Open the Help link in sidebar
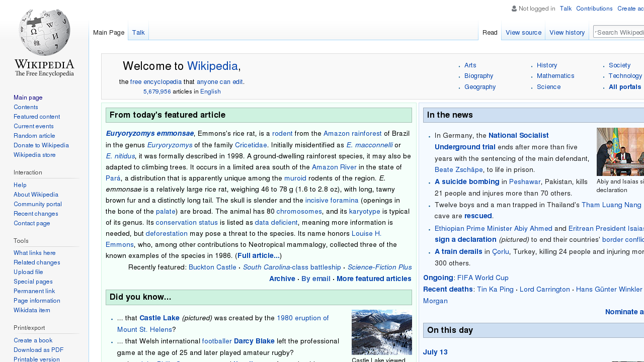The height and width of the screenshot is (362, 644). tap(20, 185)
